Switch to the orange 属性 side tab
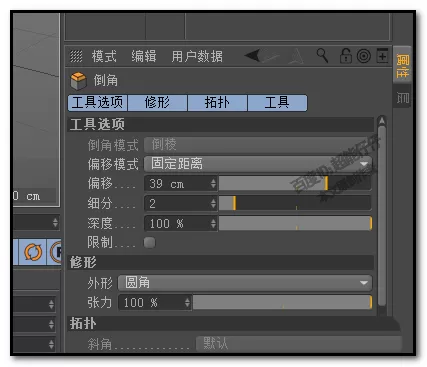Image resolution: width=427 pixels, height=367 pixels. [403, 65]
